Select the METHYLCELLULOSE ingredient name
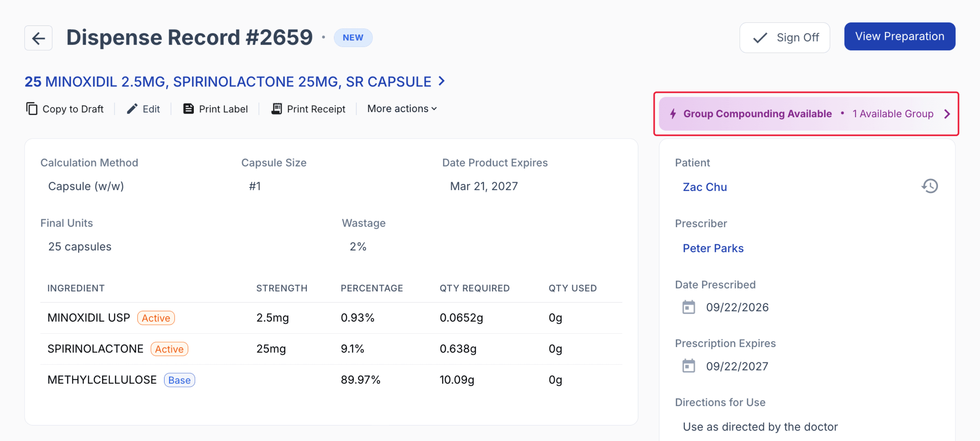Viewport: 980px width, 441px height. tap(102, 380)
